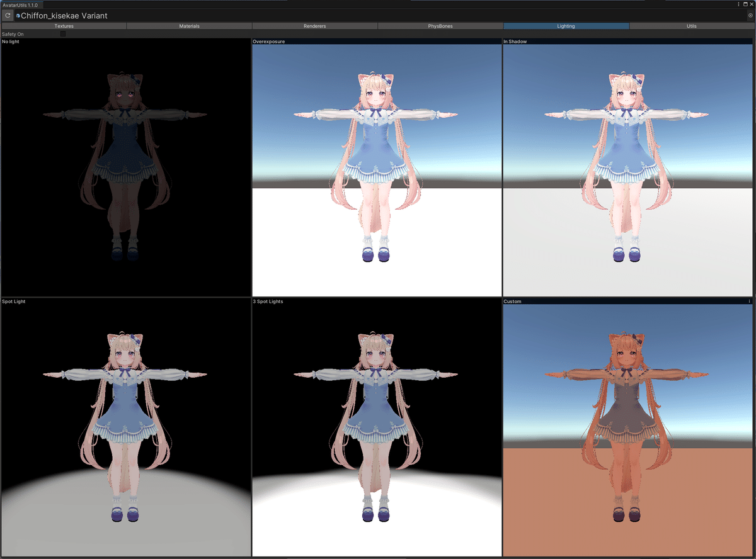756x559 pixels.
Task: Maximize the AvatarUtils window
Action: (745, 4)
